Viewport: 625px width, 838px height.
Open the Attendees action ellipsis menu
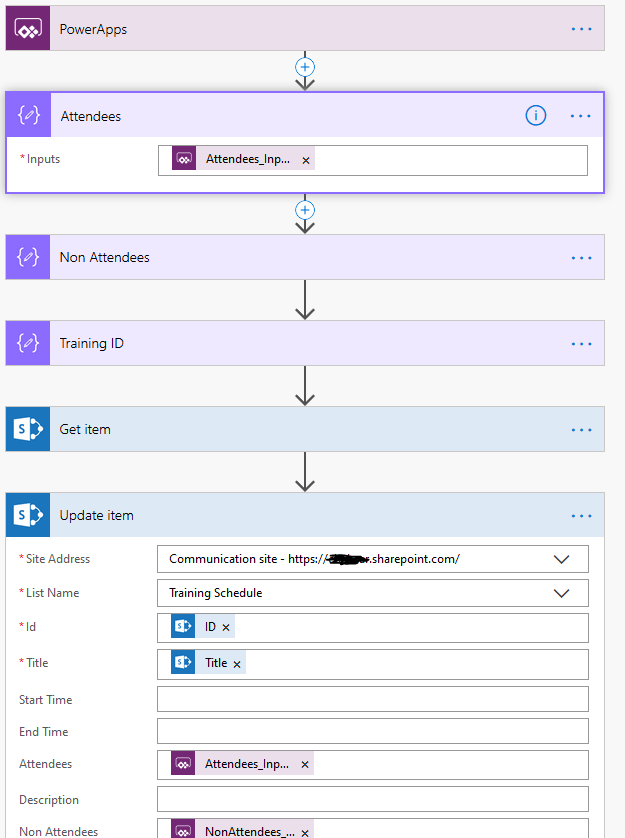[x=581, y=116]
